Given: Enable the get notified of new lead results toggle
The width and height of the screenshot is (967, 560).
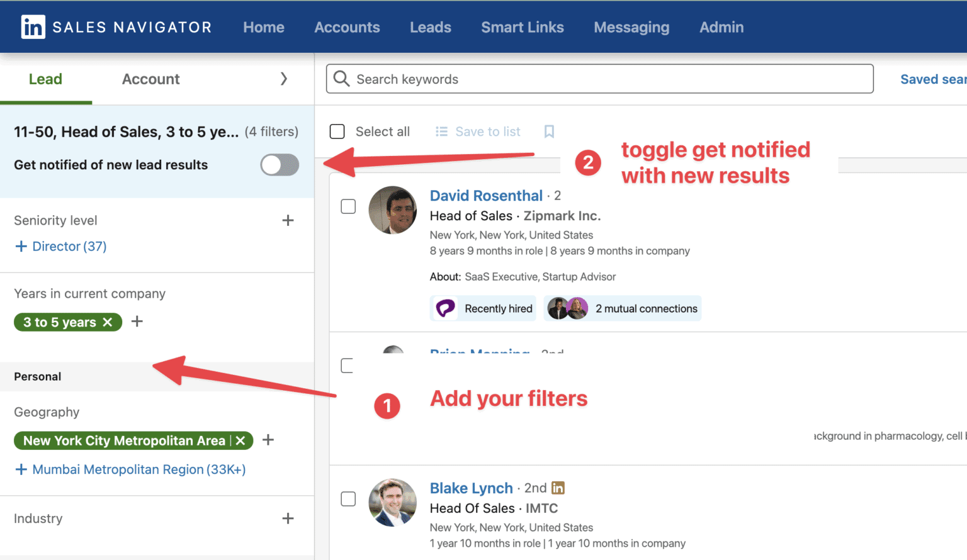Looking at the screenshot, I should tap(279, 165).
